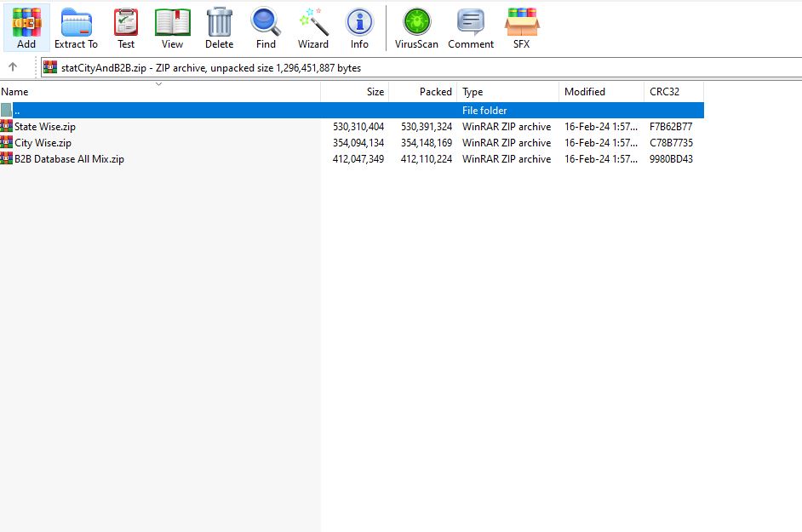
Task: Add a Comment to the archive
Action: click(470, 27)
